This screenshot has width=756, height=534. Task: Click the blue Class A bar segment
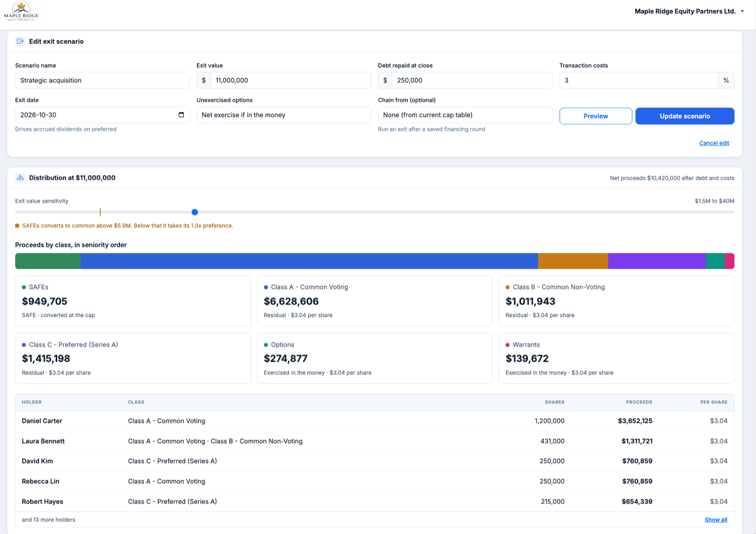click(x=309, y=261)
